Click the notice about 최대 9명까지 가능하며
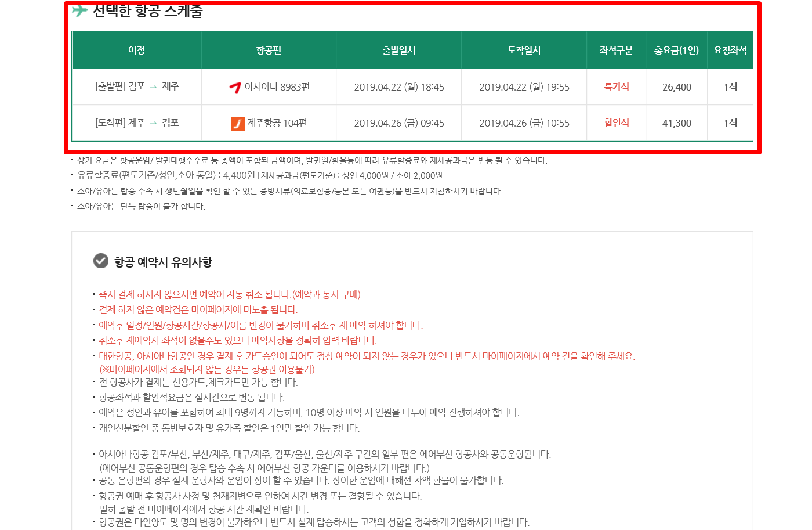Screen dimensions: 812x530 point(309,412)
